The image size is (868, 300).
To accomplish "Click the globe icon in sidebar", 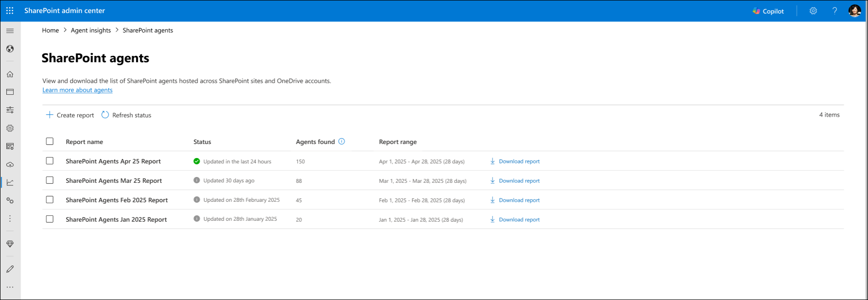I will point(10,49).
